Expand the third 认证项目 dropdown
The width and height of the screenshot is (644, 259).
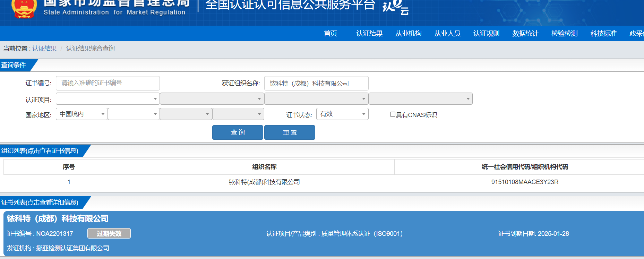point(316,99)
